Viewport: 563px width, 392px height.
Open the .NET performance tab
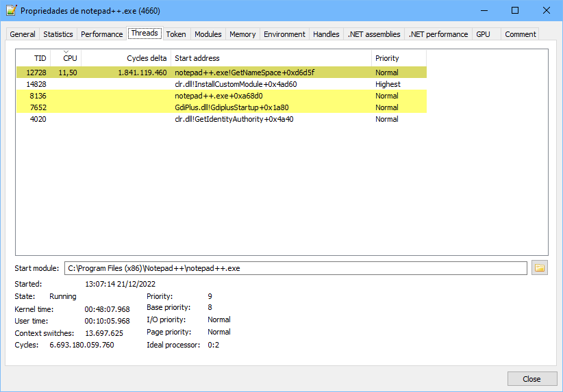tap(438, 34)
